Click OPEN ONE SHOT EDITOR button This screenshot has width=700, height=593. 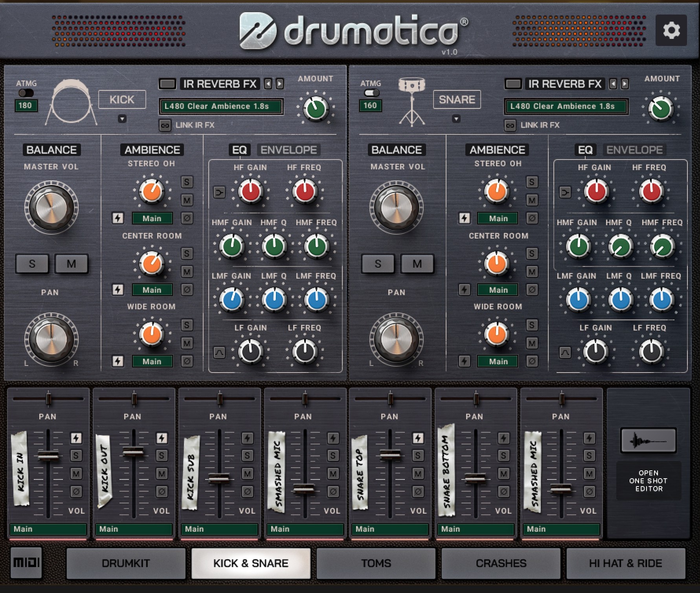click(x=648, y=481)
